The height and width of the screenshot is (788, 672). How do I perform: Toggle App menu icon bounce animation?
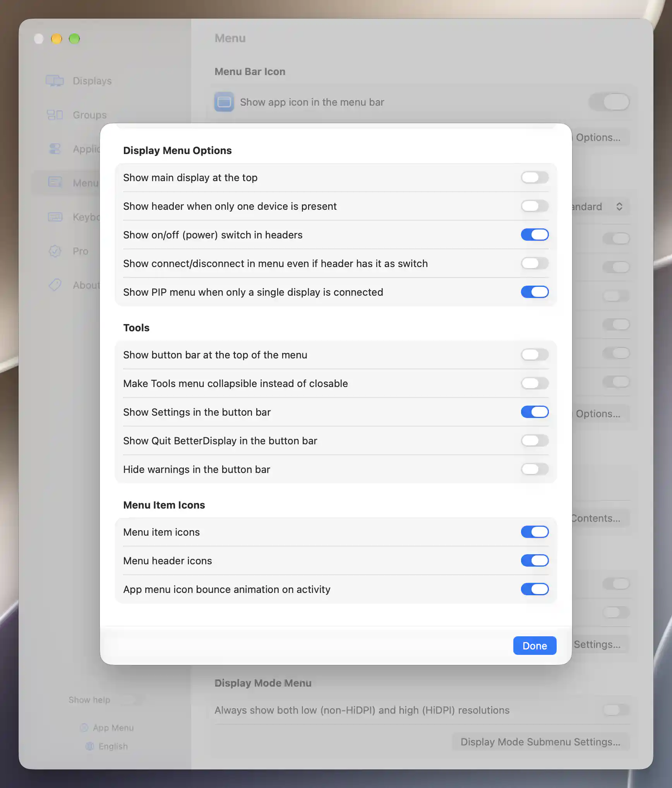535,589
